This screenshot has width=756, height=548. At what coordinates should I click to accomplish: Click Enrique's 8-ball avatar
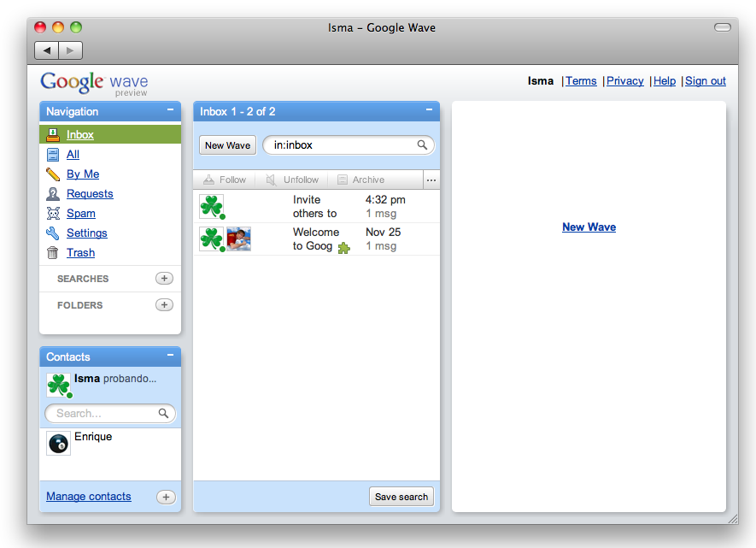(58, 444)
